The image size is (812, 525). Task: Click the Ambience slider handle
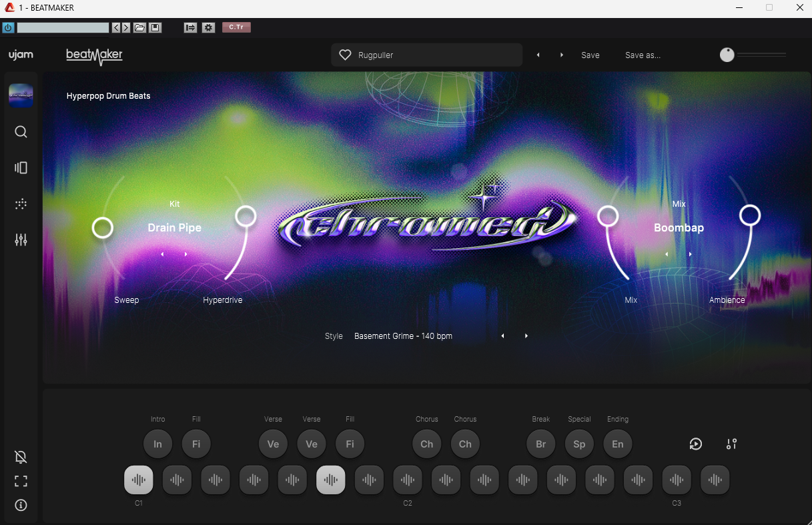(750, 215)
